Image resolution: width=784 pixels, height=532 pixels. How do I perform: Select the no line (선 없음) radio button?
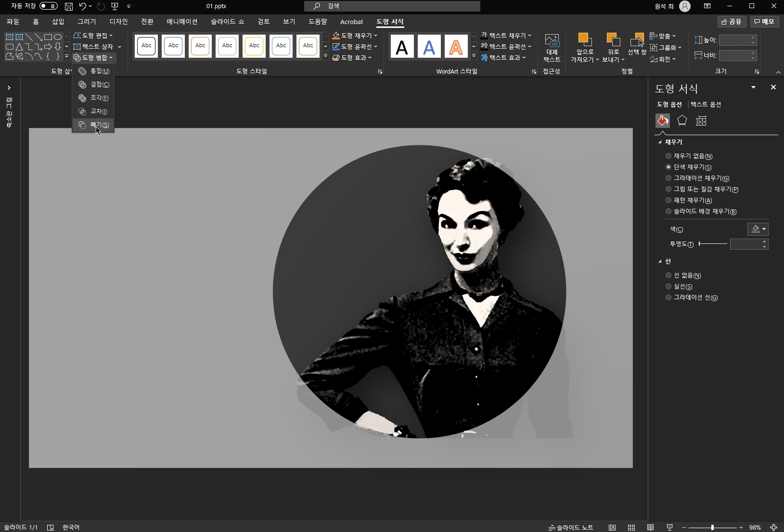click(668, 275)
